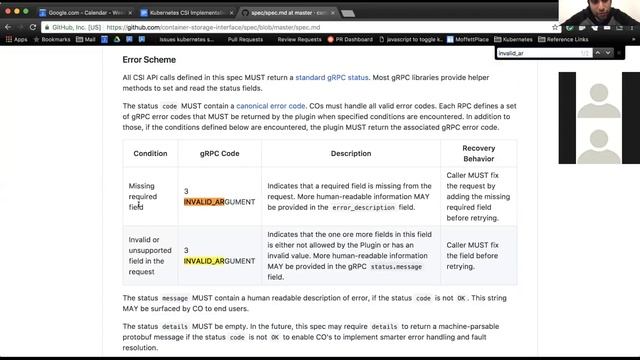Viewport: 640px width, 360px height.
Task: Close the spec/spec.md tab
Action: pos(333,13)
